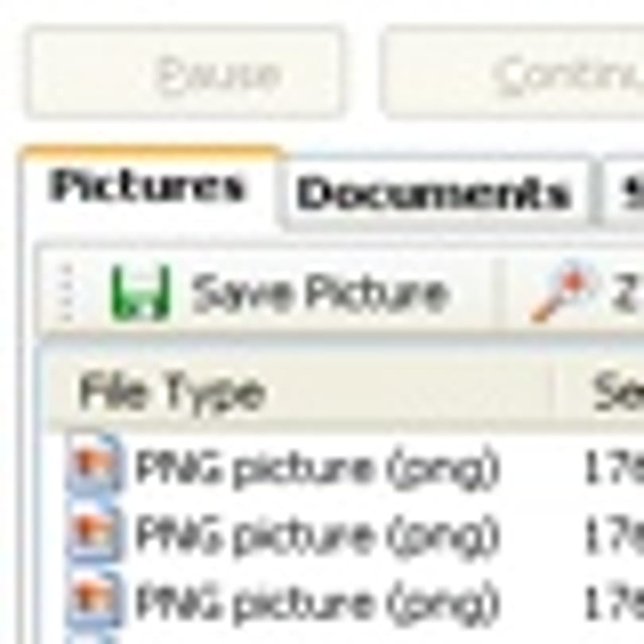Viewport: 644px width, 644px height.
Task: Click the Z label beside the magnifier
Action: click(627, 293)
